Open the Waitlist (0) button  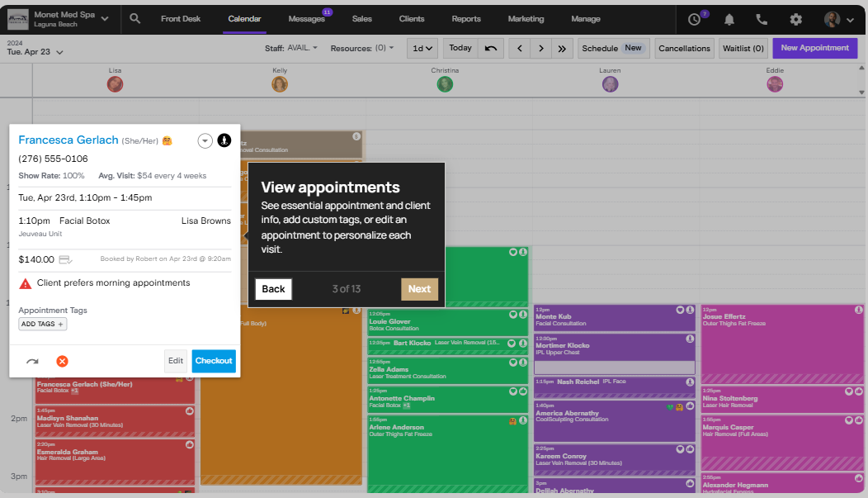coord(743,48)
